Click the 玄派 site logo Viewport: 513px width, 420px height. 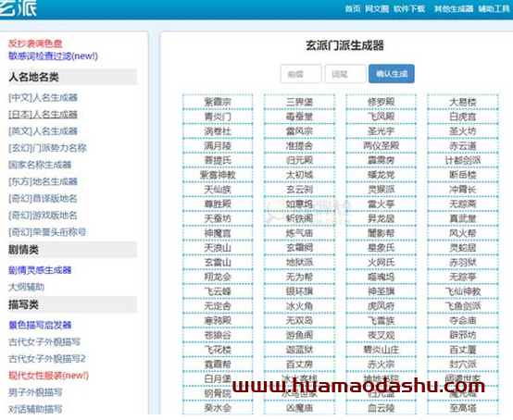pyautogui.click(x=18, y=7)
